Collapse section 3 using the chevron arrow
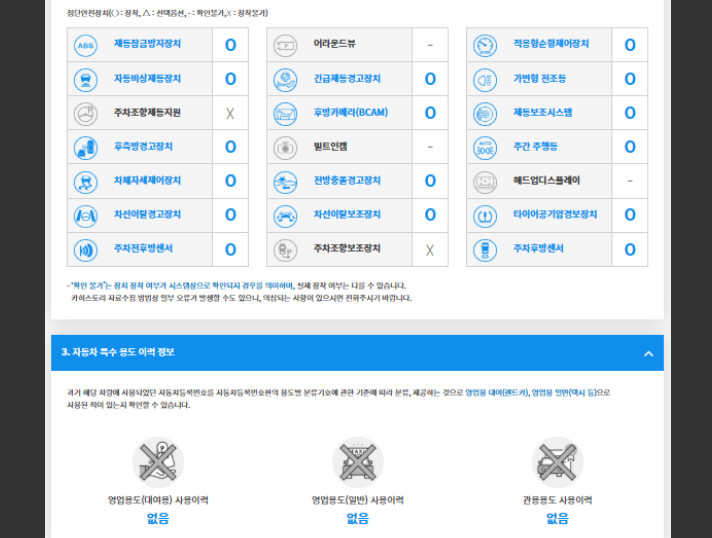The image size is (712, 538). coord(648,353)
